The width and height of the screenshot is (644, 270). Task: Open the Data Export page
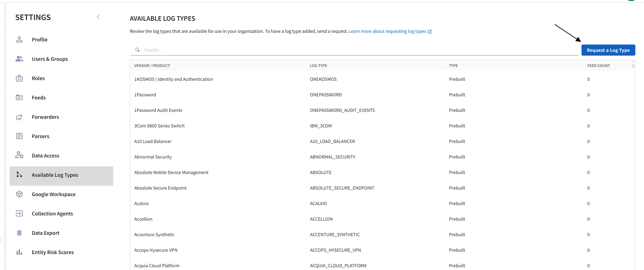(x=61, y=233)
